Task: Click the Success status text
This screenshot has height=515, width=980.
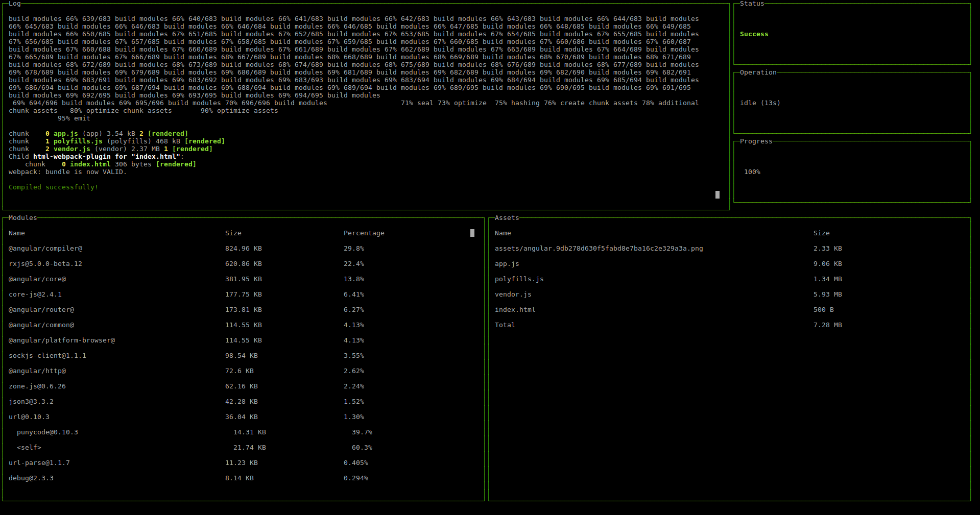Action: tap(754, 34)
